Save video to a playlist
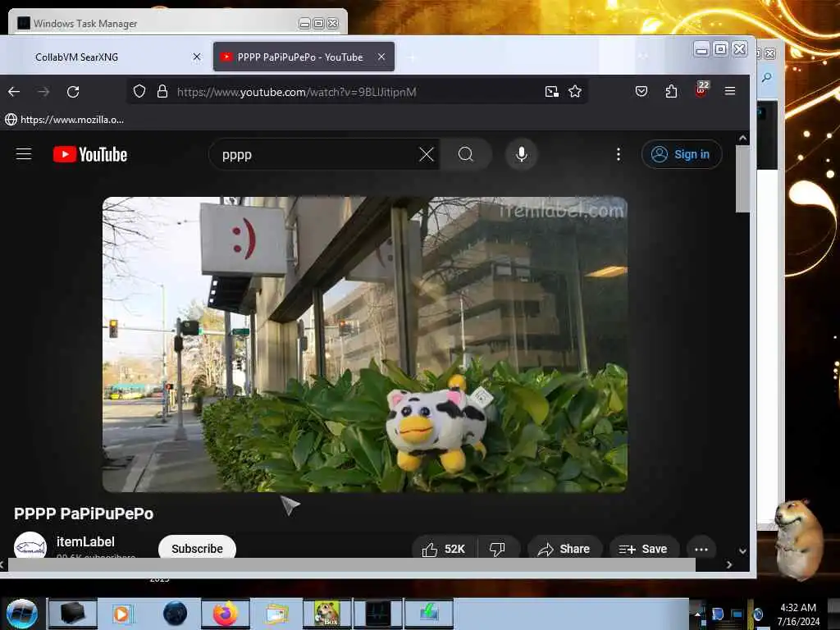The height and width of the screenshot is (630, 840). tap(643, 549)
